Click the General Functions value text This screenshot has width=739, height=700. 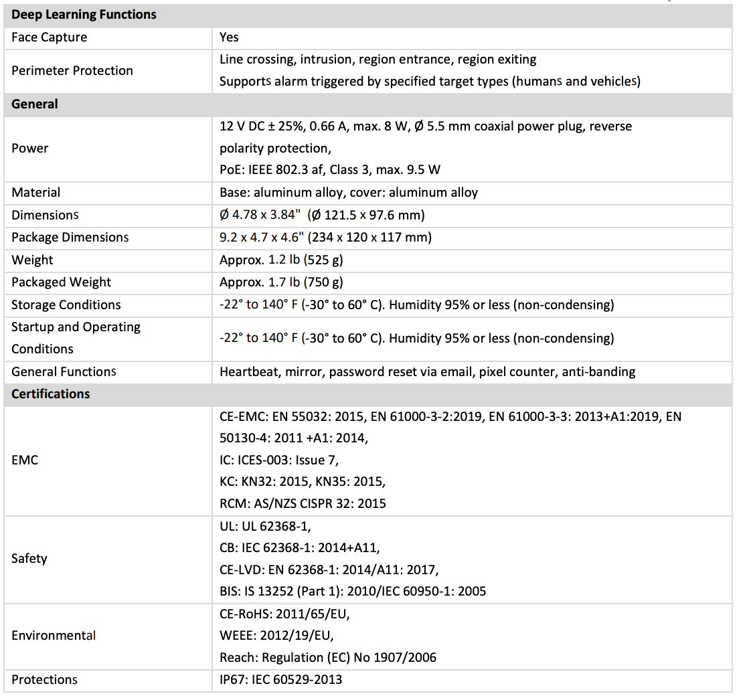[x=428, y=371]
